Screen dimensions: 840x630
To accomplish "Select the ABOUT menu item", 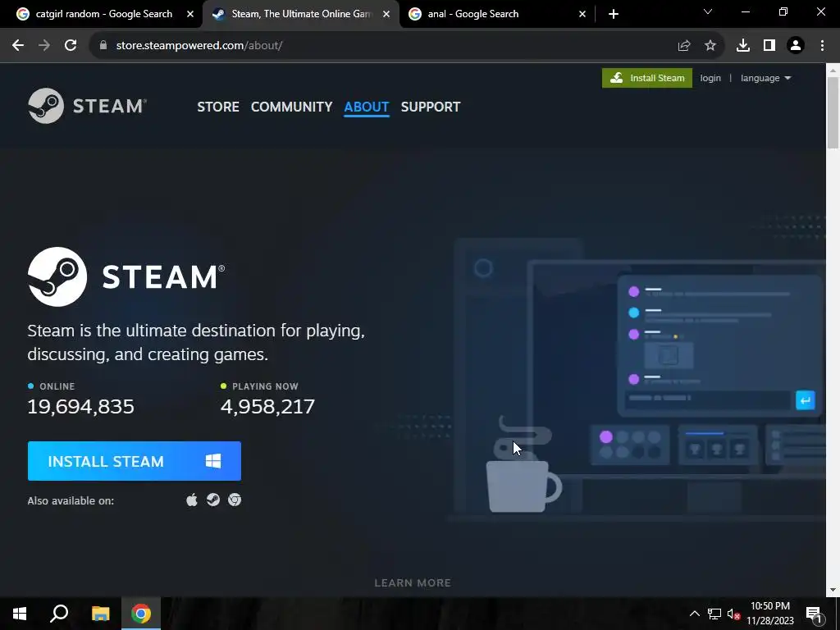I will point(367,107).
